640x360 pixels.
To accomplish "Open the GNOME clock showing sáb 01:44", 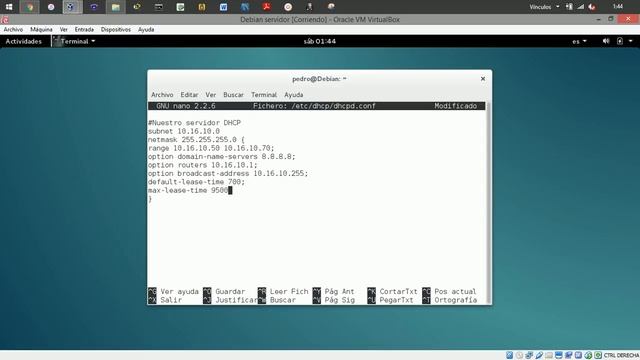I will [x=320, y=41].
